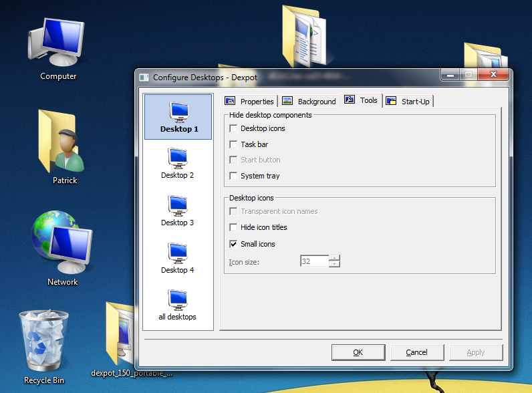Click the disabled Start button checkbox
This screenshot has width=532, height=393.
click(233, 160)
